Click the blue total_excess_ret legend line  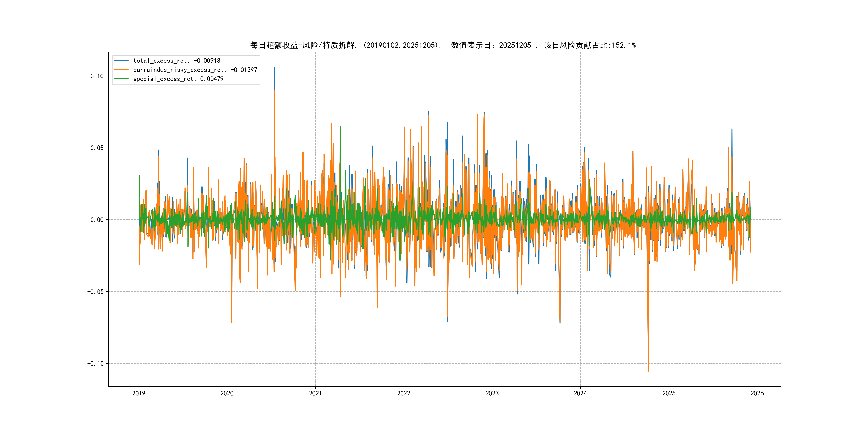click(121, 61)
